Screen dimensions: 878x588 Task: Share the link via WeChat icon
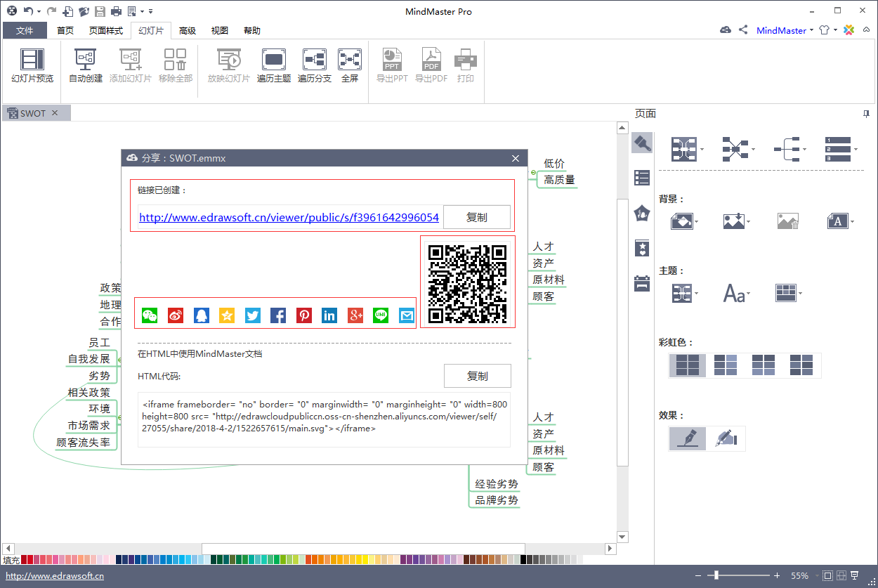150,315
